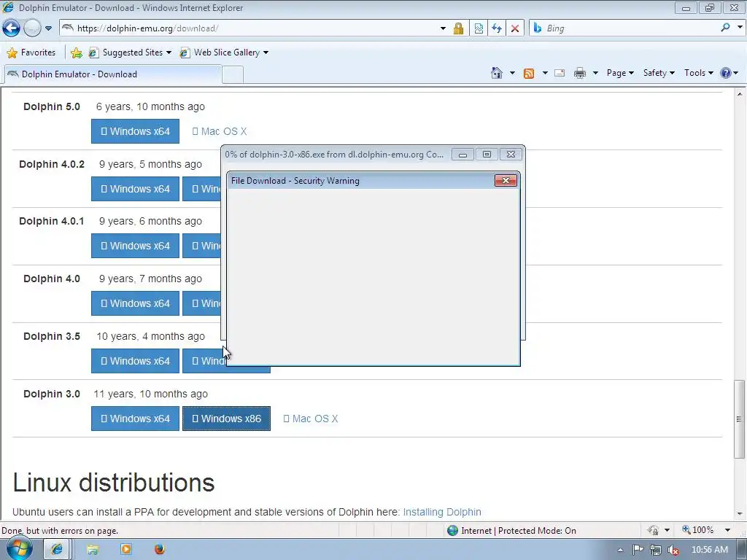Open the Page menu
The width and height of the screenshot is (747, 560).
[620, 73]
